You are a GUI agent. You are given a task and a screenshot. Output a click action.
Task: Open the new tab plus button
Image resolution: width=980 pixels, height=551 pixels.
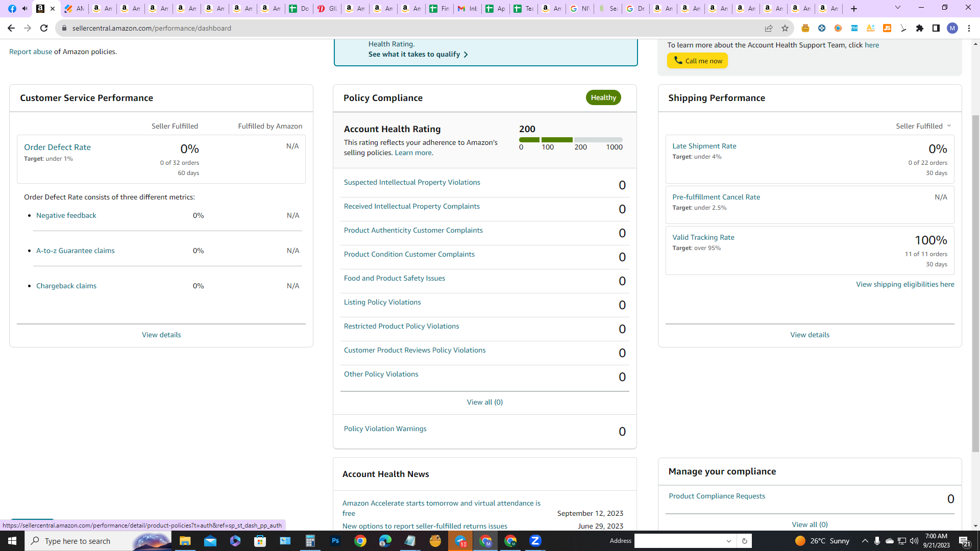click(854, 8)
